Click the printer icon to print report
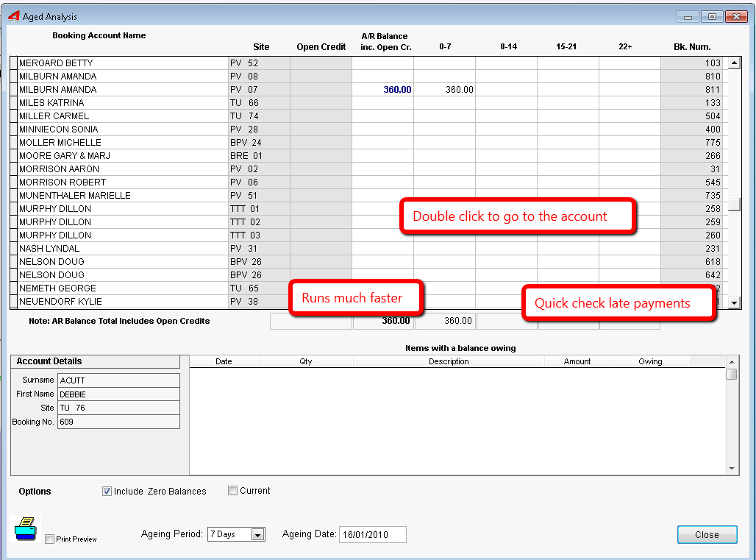This screenshot has width=756, height=560. 25,529
